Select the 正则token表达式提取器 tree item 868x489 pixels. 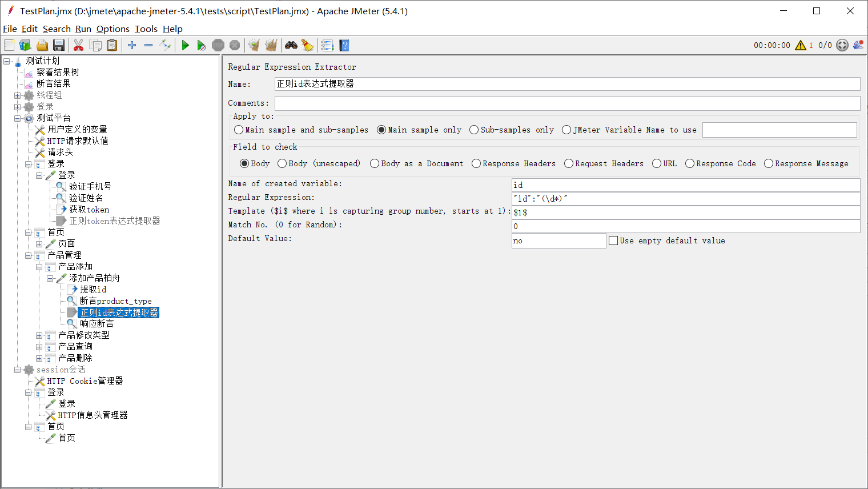(115, 221)
